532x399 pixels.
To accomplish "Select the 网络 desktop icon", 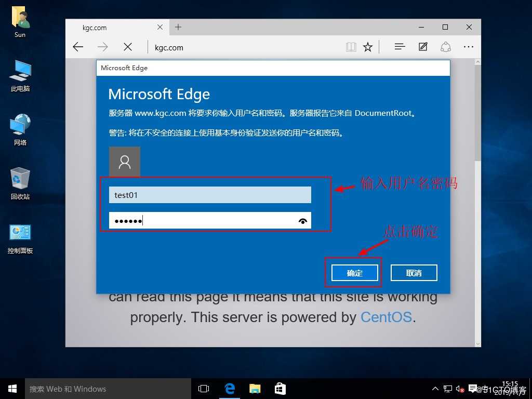I will [20, 129].
